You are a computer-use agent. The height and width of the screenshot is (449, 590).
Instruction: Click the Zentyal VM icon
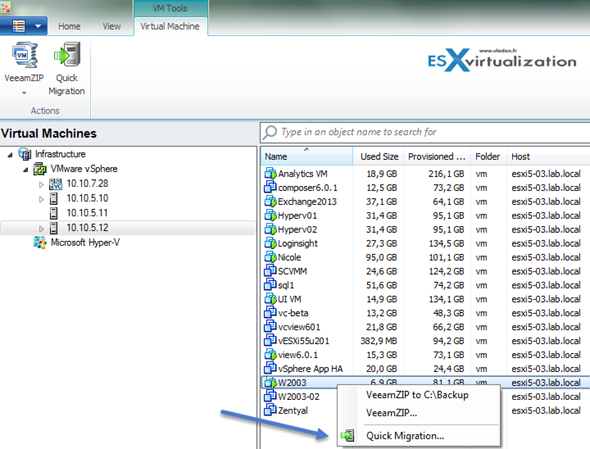pyautogui.click(x=270, y=410)
